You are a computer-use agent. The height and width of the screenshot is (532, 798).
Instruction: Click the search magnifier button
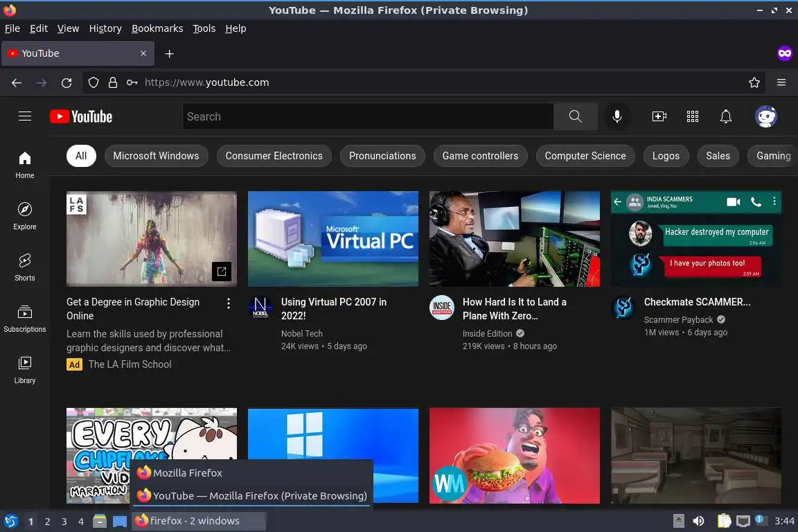[575, 116]
